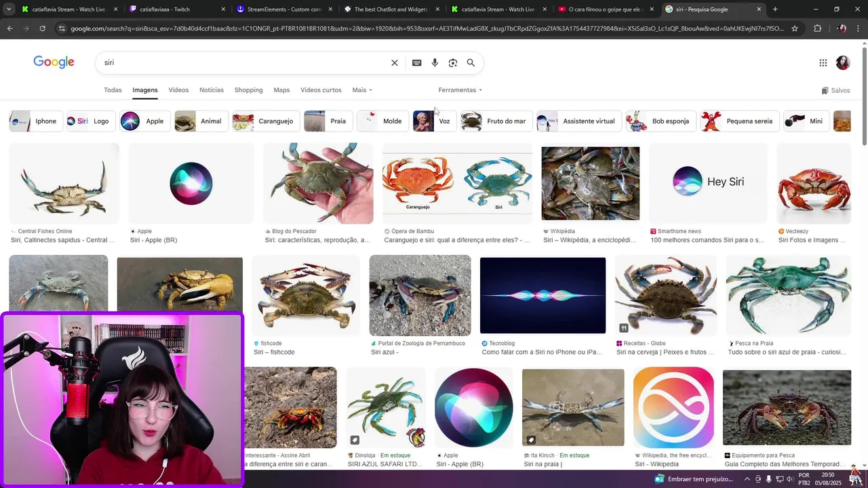Image resolution: width=868 pixels, height=488 pixels.
Task: Filter images by Molde chip
Action: tap(382, 121)
